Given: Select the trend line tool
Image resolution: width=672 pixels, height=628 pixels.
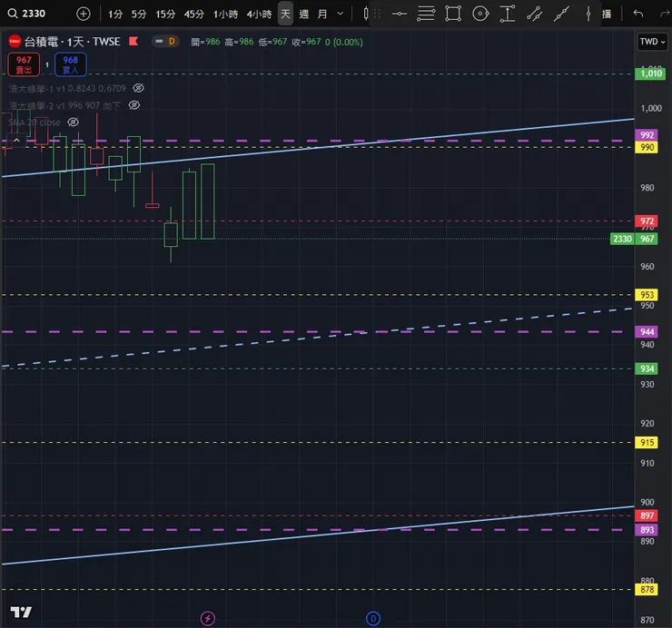Looking at the screenshot, I should click(561, 14).
